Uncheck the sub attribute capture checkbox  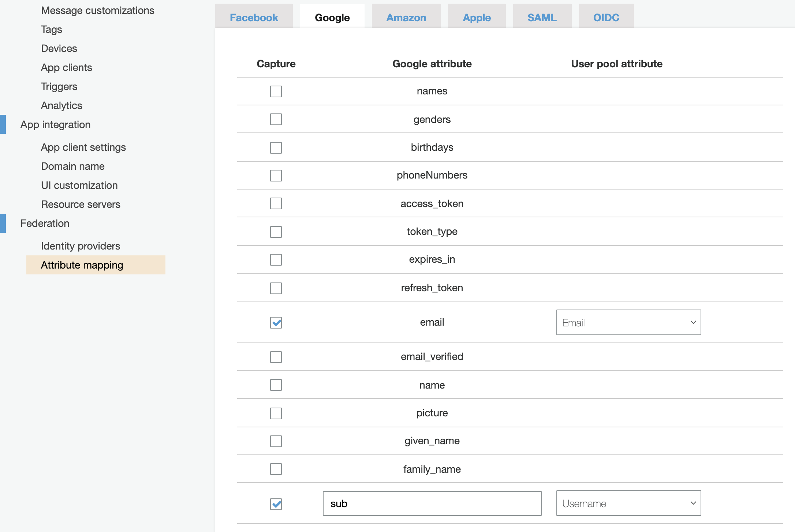click(x=276, y=504)
